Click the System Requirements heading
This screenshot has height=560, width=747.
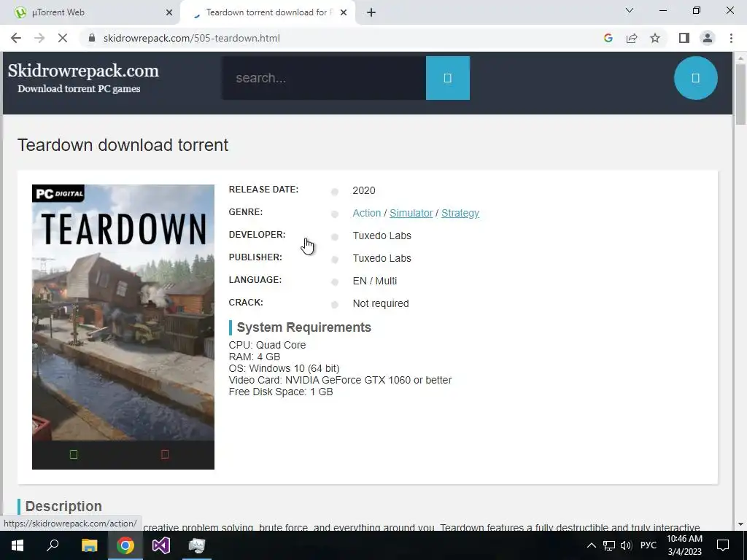click(x=303, y=327)
